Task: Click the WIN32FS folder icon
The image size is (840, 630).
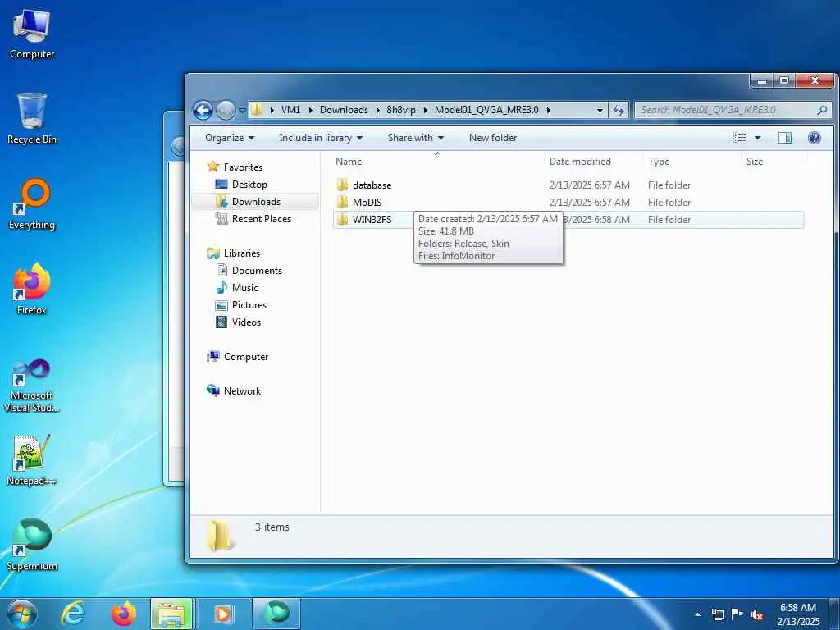Action: click(x=342, y=219)
